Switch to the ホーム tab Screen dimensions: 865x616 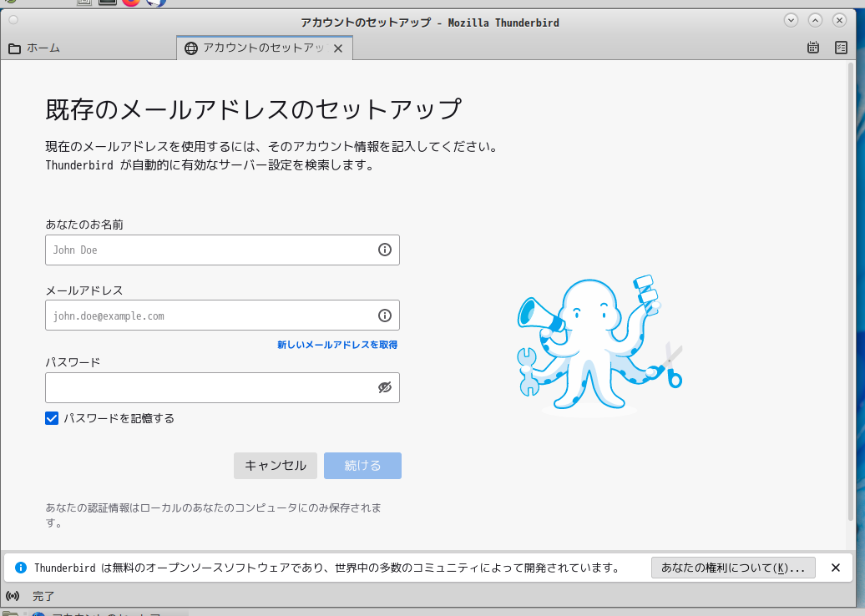[x=34, y=48]
